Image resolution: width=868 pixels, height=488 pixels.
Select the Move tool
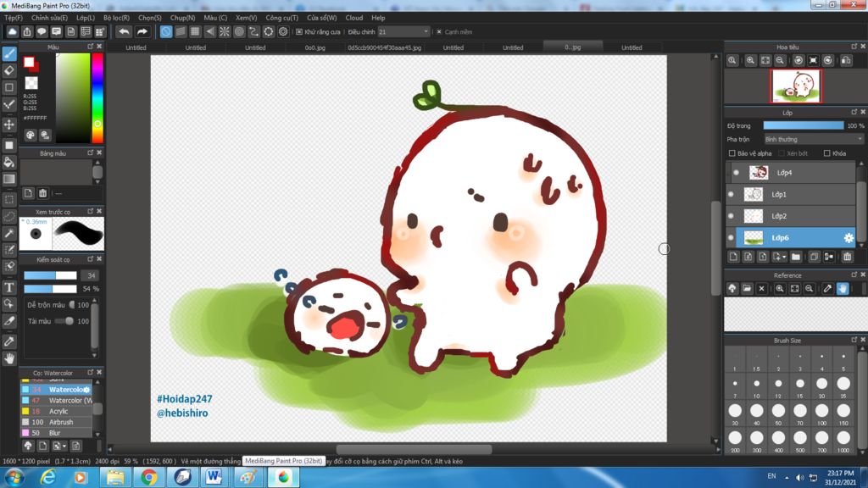(9, 125)
